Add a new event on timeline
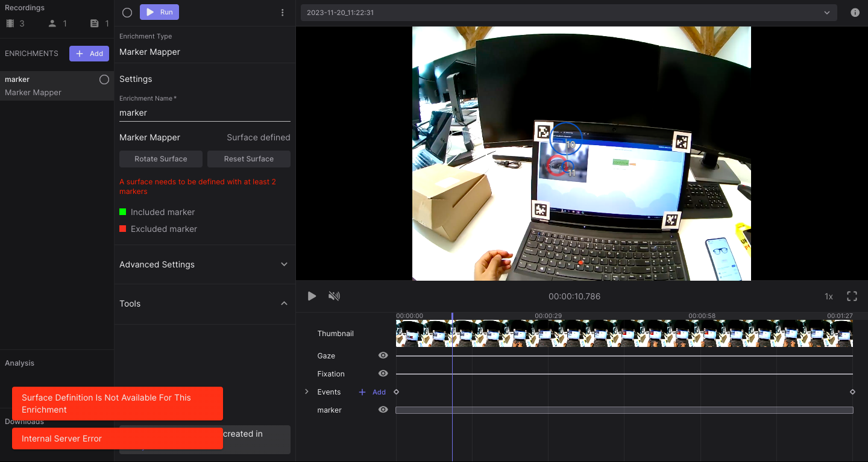This screenshot has height=462, width=868. click(373, 392)
